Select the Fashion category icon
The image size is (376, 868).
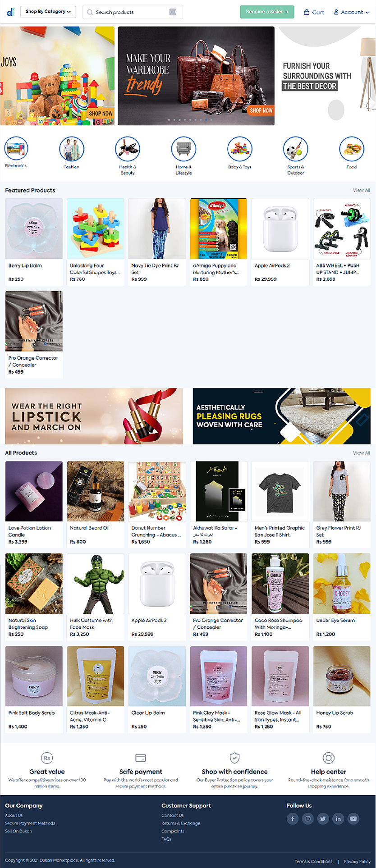[x=72, y=149]
